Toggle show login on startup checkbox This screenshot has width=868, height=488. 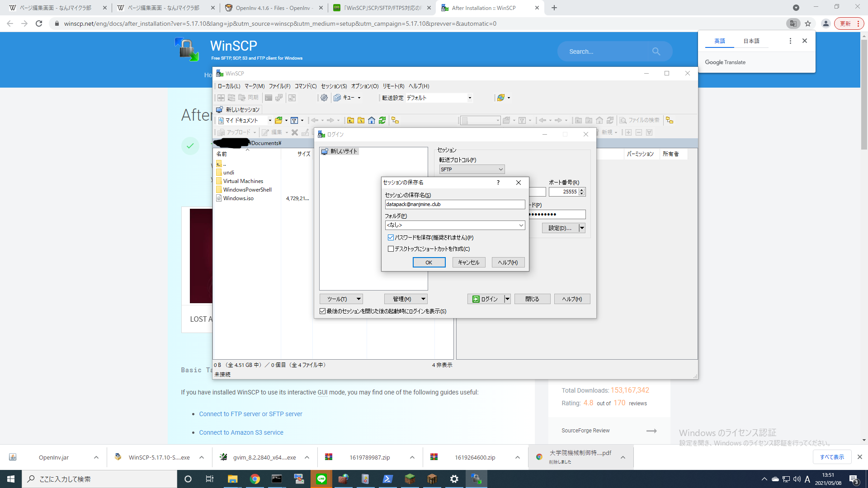coord(322,311)
